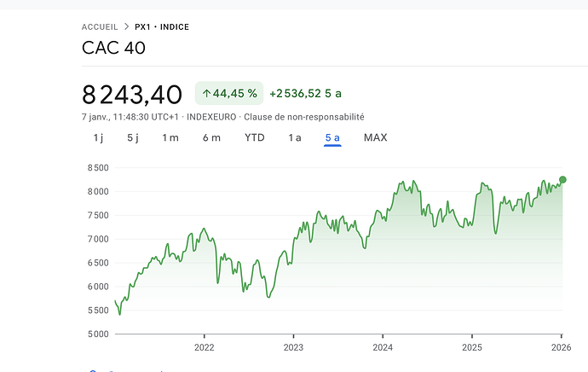Switch to the 1 j time range
The width and height of the screenshot is (588, 372).
point(98,137)
